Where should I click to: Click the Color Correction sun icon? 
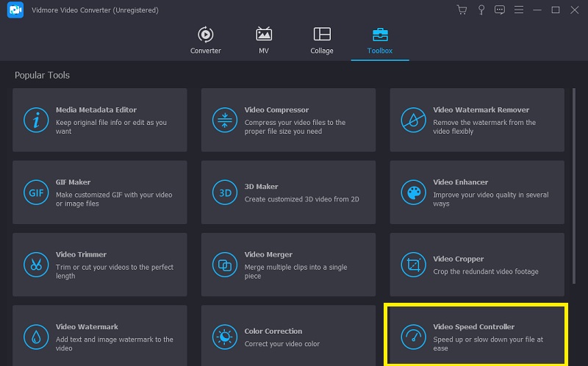click(223, 337)
